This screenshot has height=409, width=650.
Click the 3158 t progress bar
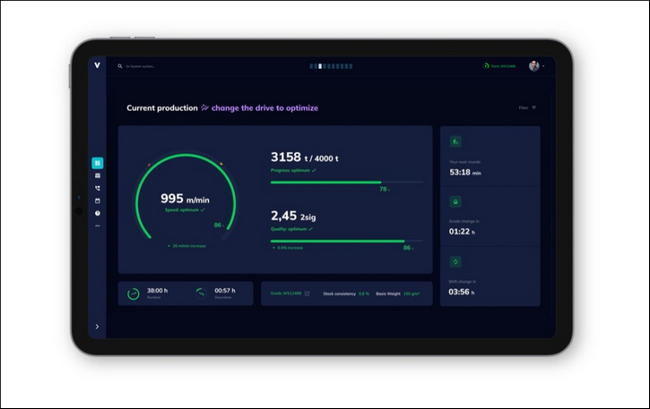[x=347, y=182]
